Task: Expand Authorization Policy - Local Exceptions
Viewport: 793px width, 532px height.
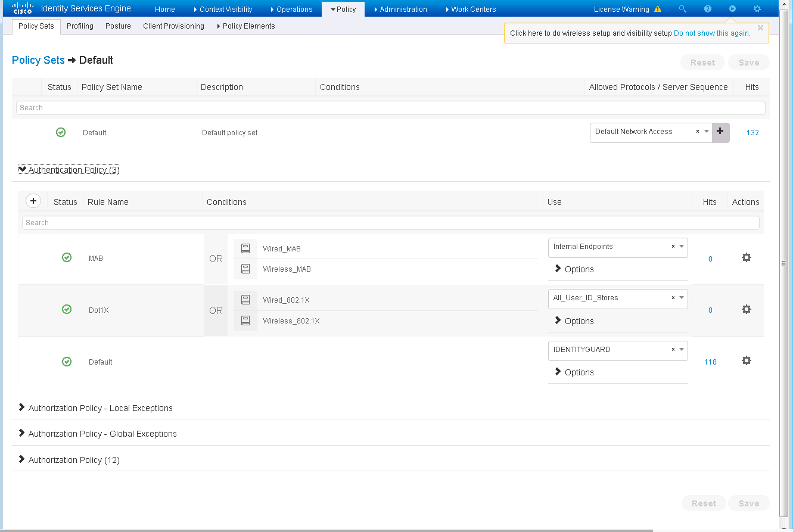Action: point(95,408)
